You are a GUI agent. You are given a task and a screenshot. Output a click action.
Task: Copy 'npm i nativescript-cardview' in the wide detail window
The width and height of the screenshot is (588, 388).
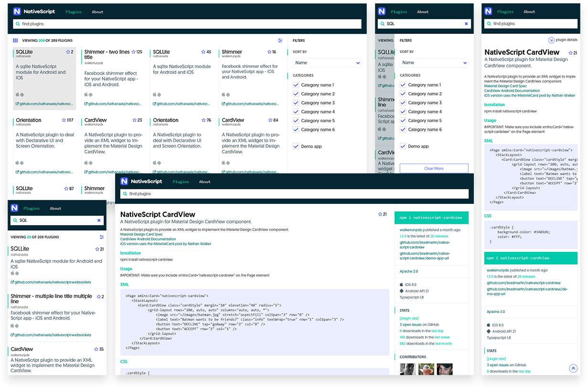click(x=431, y=218)
